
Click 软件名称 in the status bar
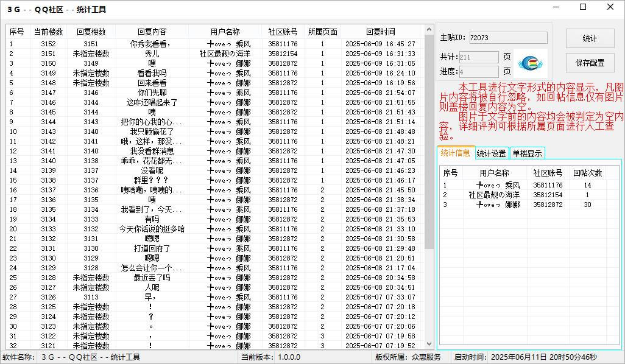point(71,357)
